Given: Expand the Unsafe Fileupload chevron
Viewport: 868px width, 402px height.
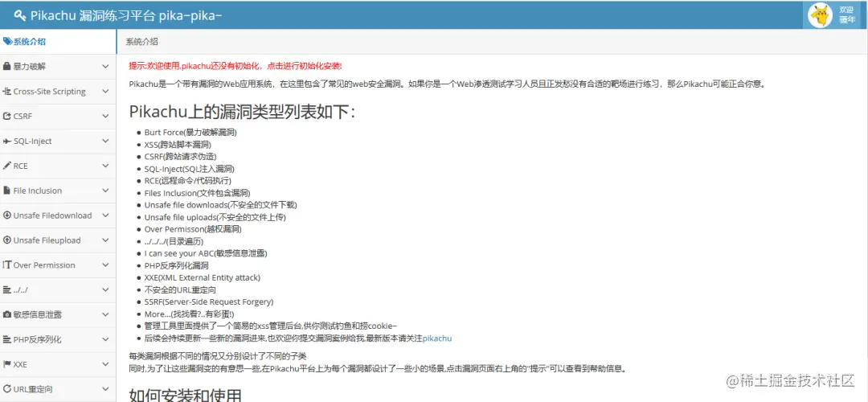Looking at the screenshot, I should (106, 240).
